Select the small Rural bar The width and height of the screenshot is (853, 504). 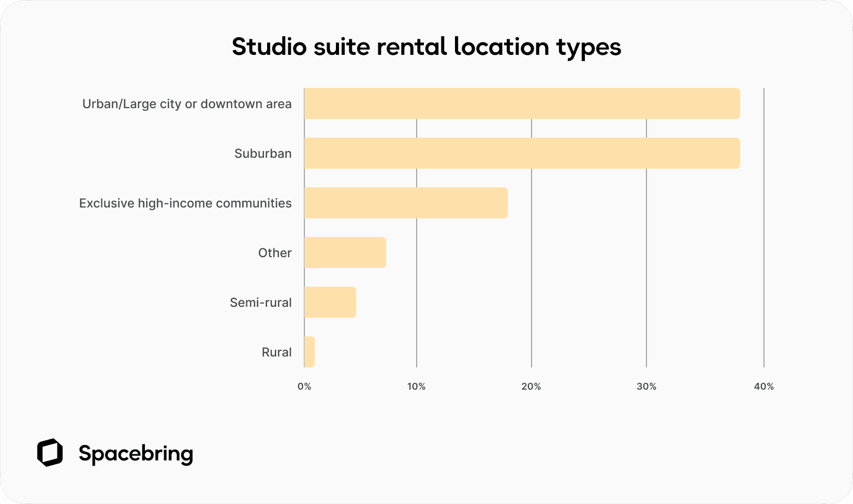309,352
